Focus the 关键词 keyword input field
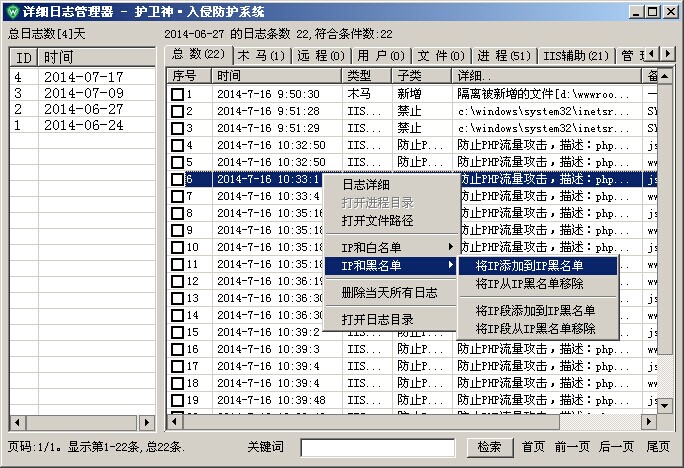The width and height of the screenshot is (684, 468). pos(378,448)
